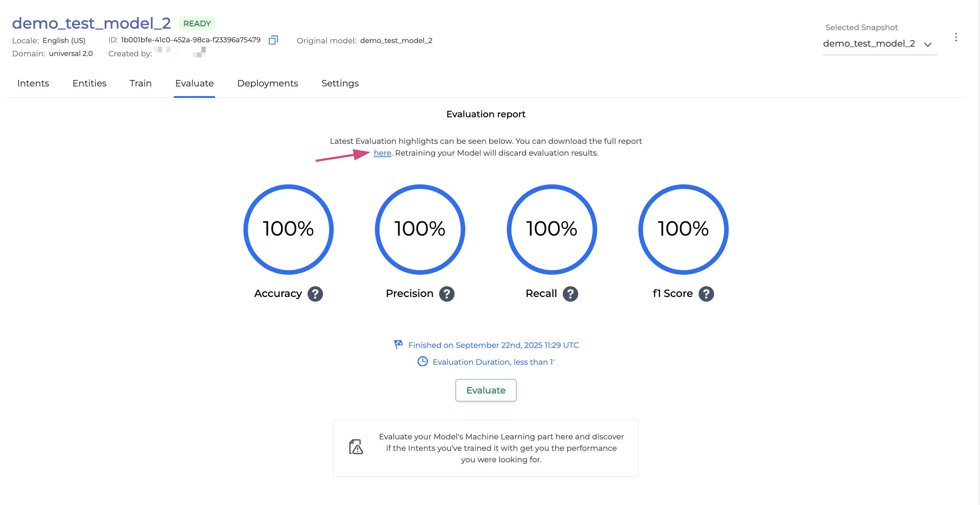Click the evaluation duration clock icon
980x505 pixels.
[422, 362]
